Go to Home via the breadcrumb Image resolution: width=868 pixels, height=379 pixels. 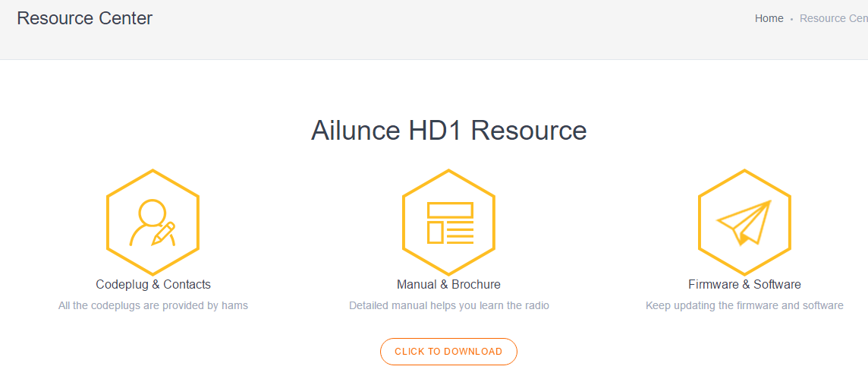click(769, 18)
